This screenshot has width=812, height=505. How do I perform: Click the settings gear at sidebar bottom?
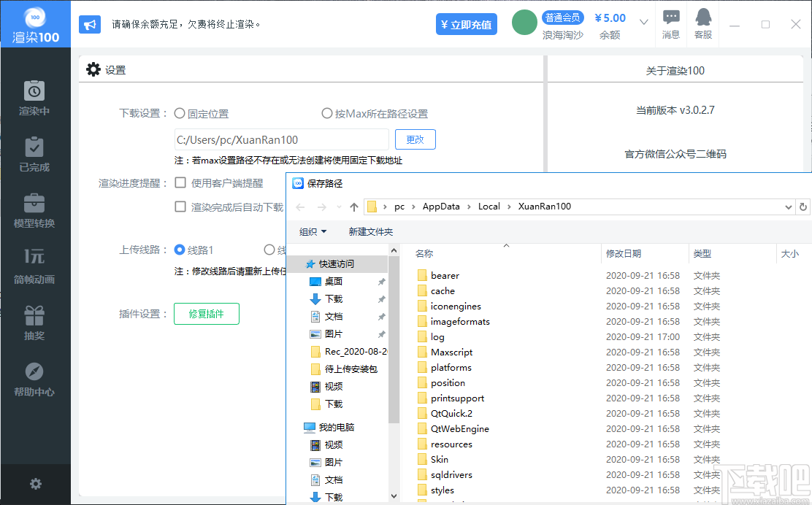click(x=35, y=484)
